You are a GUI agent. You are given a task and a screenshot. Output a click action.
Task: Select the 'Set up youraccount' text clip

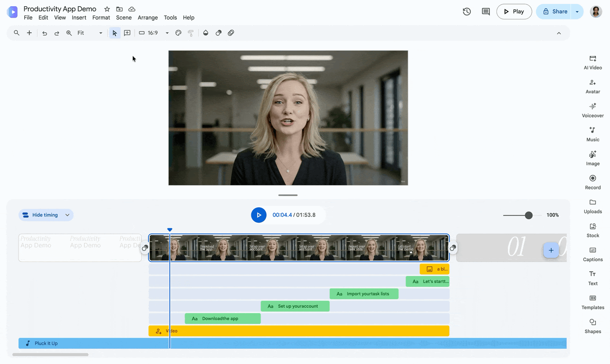coord(295,306)
